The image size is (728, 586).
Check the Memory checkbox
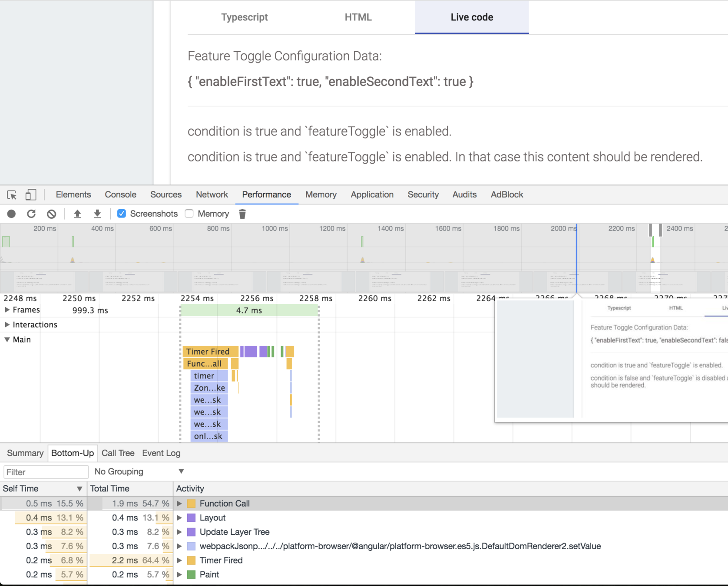point(189,214)
